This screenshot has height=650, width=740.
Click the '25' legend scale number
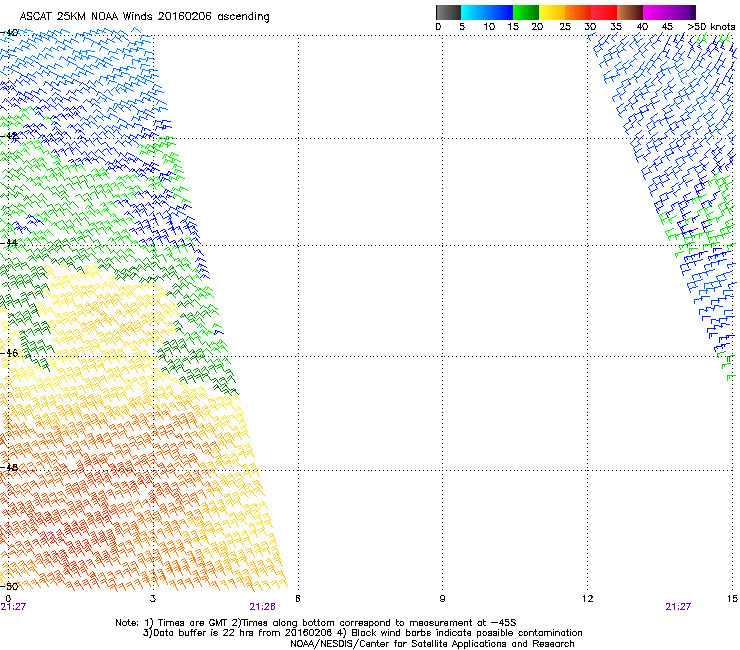[x=565, y=27]
